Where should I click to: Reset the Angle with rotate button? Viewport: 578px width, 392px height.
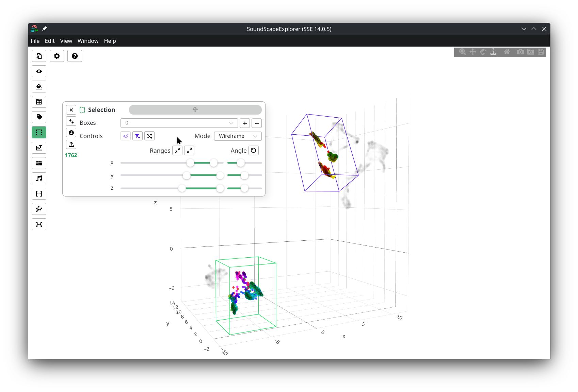tap(254, 151)
